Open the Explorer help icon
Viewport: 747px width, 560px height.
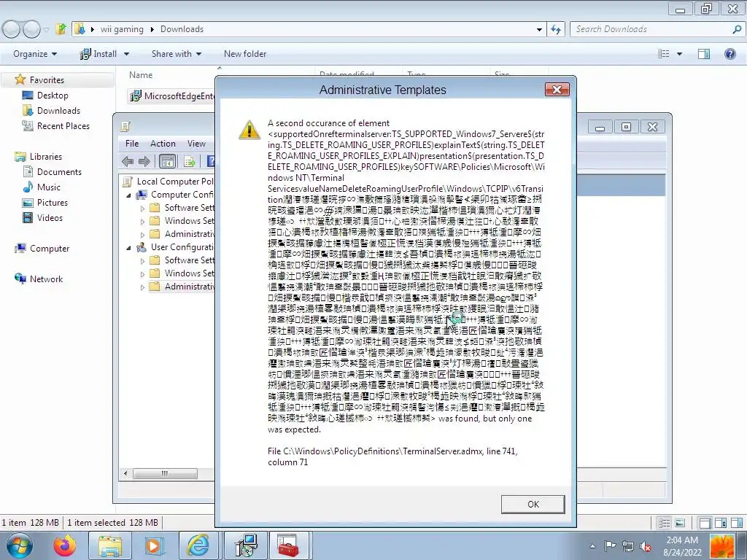tap(729, 54)
